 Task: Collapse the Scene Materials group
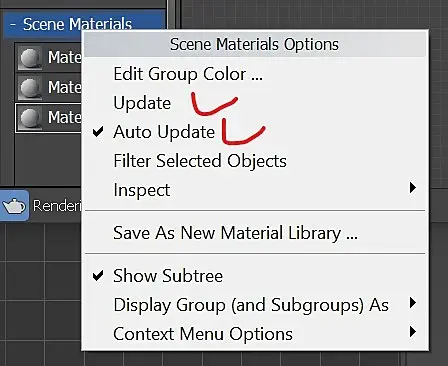[x=13, y=25]
